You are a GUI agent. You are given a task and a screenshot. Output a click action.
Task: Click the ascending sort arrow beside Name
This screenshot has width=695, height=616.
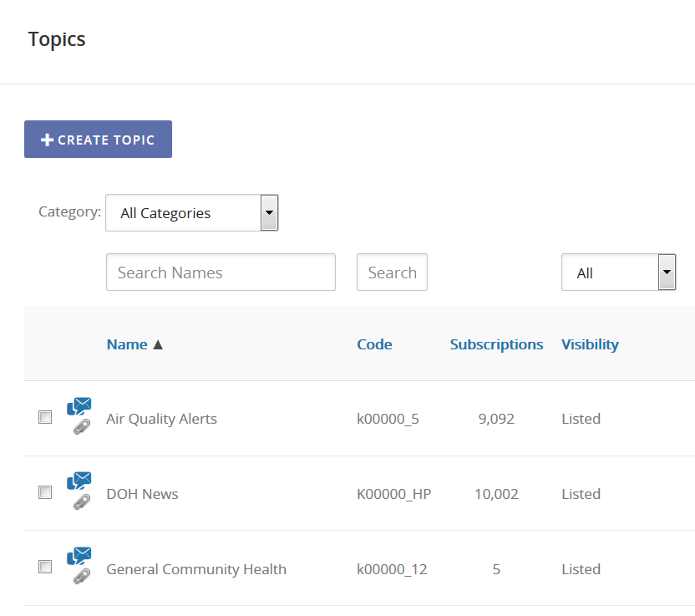click(x=158, y=344)
